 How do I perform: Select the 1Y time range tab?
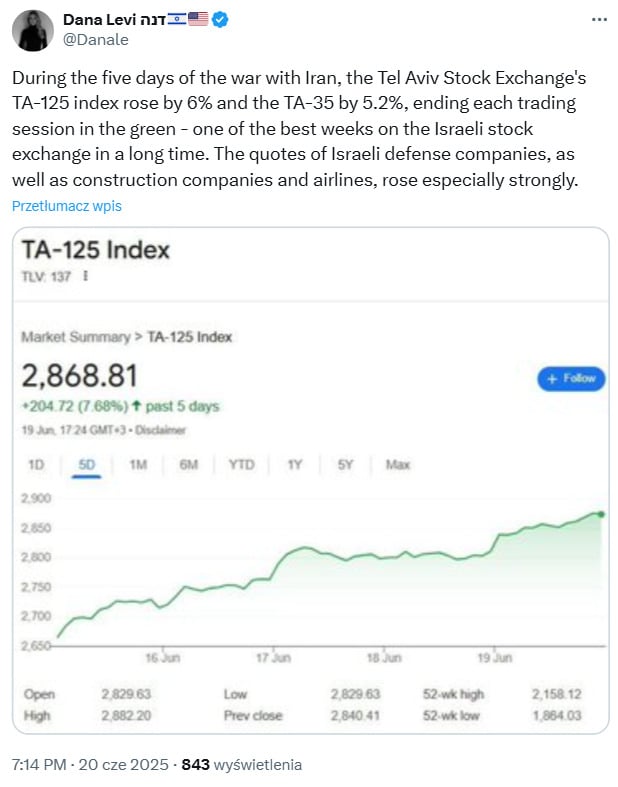[x=294, y=465]
